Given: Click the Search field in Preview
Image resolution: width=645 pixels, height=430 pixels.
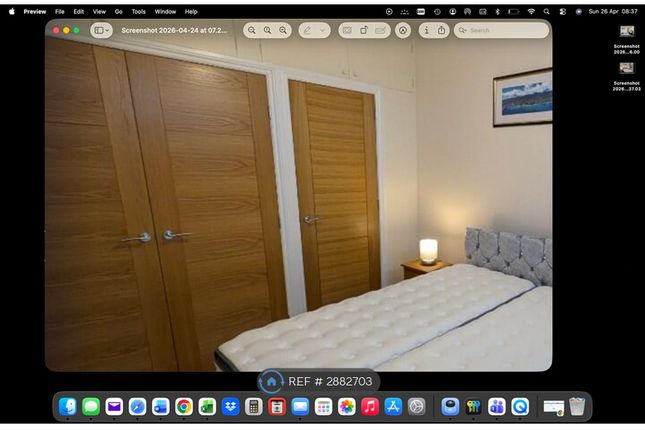Looking at the screenshot, I should pos(501,30).
